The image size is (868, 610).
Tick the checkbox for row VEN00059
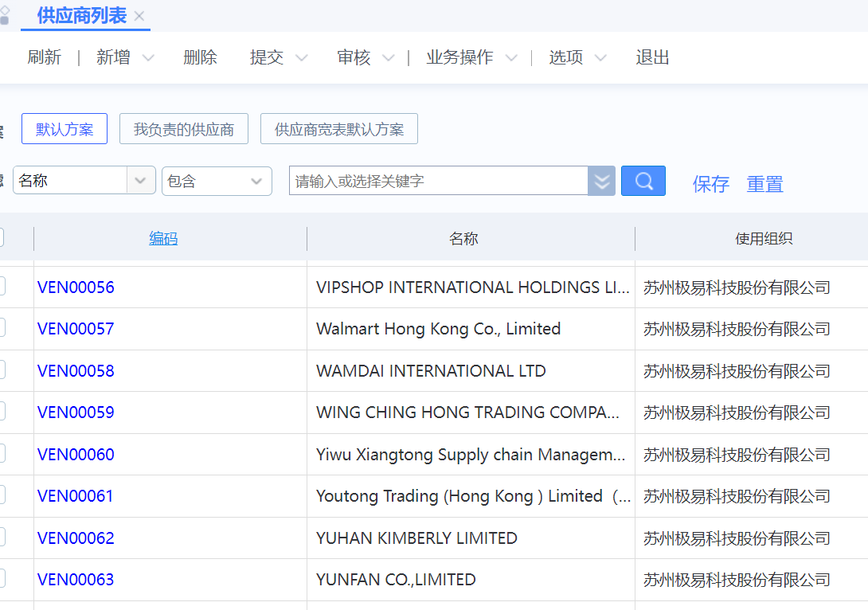(x=2, y=411)
